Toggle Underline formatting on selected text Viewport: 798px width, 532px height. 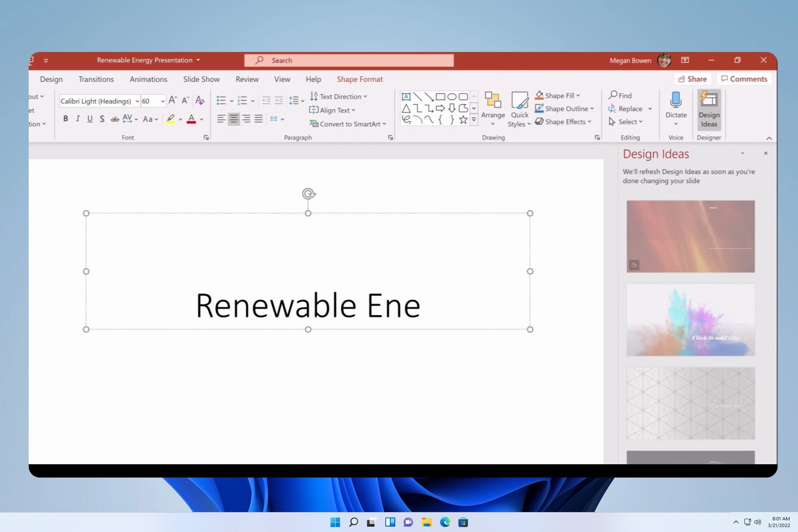[90, 119]
